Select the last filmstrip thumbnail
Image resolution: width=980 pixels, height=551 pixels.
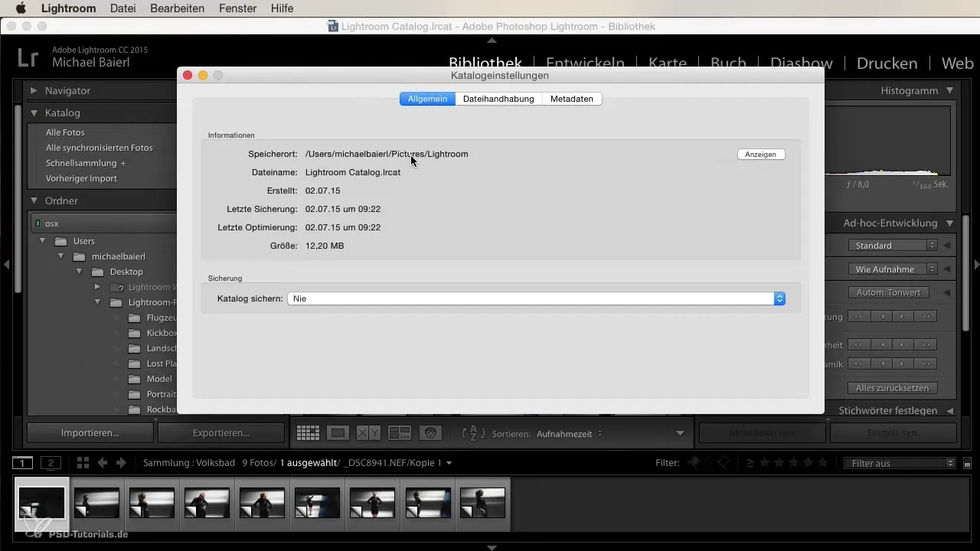point(482,503)
